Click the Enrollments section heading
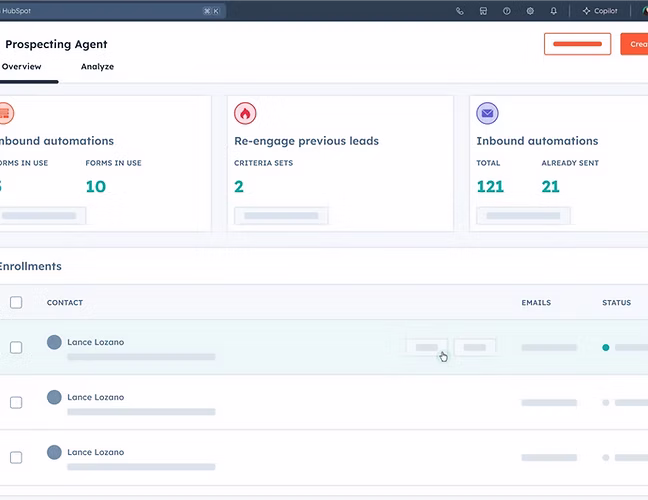Viewport: 648px width, 500px height. click(x=31, y=266)
